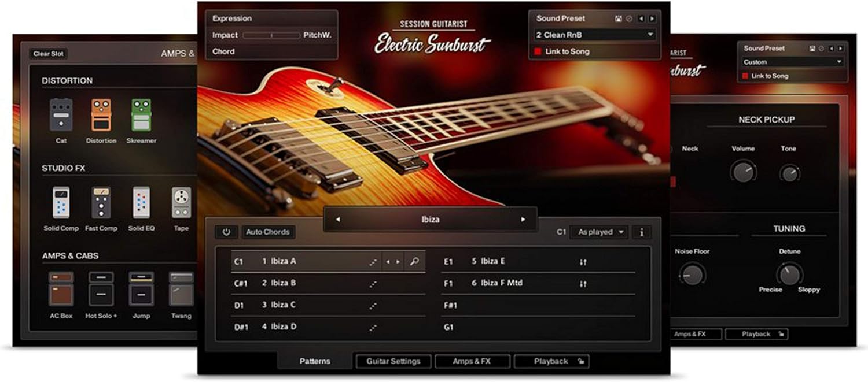Viewport: 868px width, 382px height.
Task: Add the Fast Comp studio effect
Action: click(x=101, y=203)
